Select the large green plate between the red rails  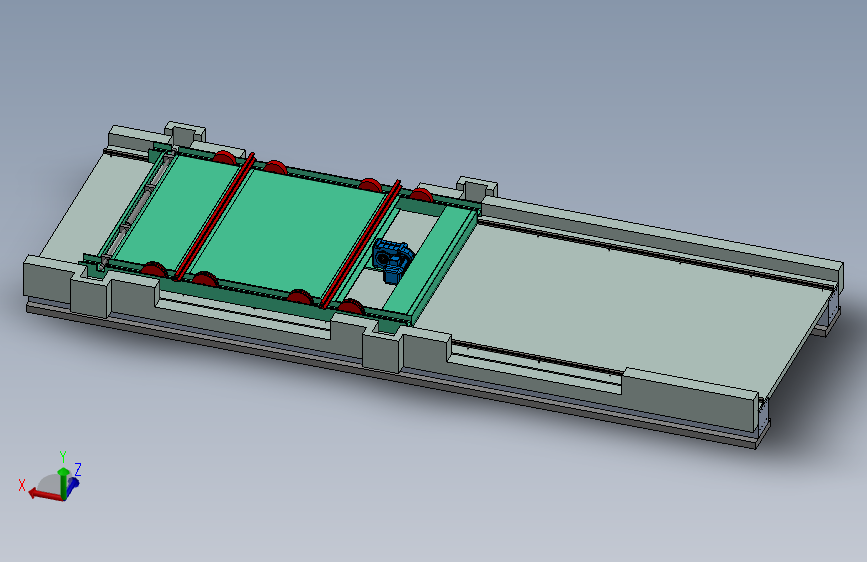(x=288, y=231)
